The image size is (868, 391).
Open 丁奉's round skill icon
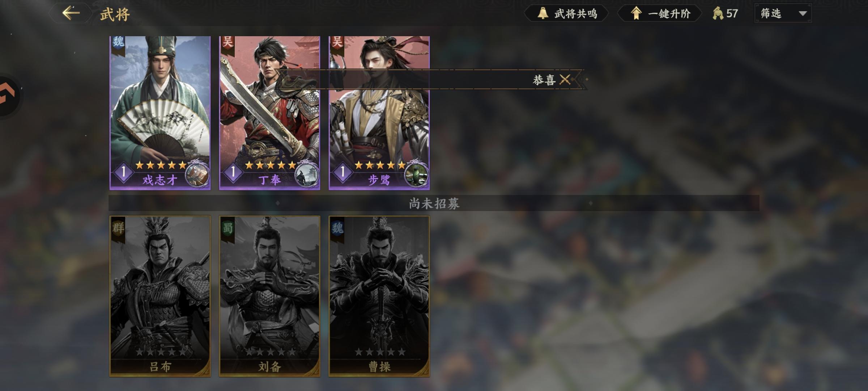coord(307,175)
